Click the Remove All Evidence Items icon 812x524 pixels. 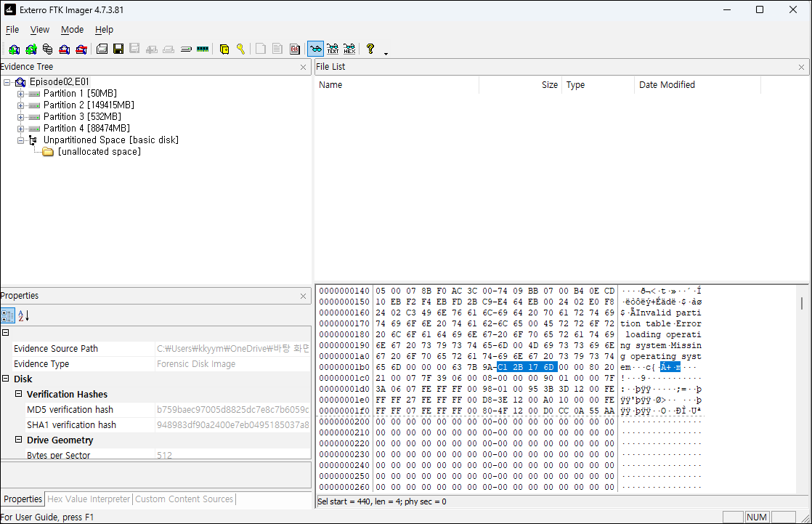81,49
